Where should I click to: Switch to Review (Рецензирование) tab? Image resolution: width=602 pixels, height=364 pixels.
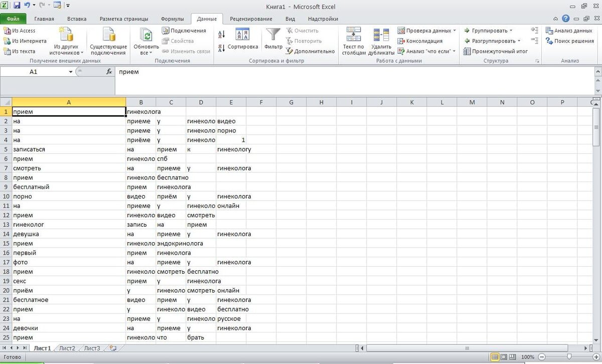[251, 19]
